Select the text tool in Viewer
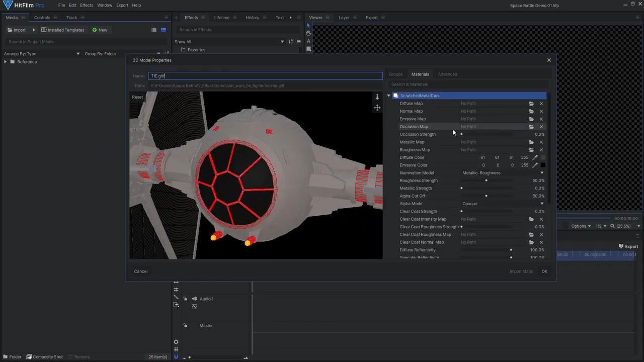644x362 pixels. click(308, 41)
